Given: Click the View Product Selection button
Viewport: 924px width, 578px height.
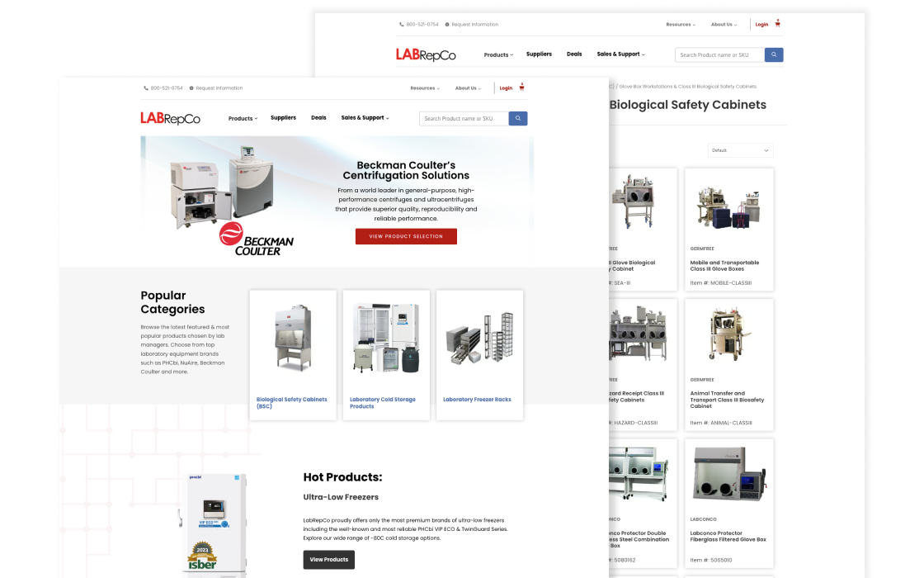Looking at the screenshot, I should point(406,236).
